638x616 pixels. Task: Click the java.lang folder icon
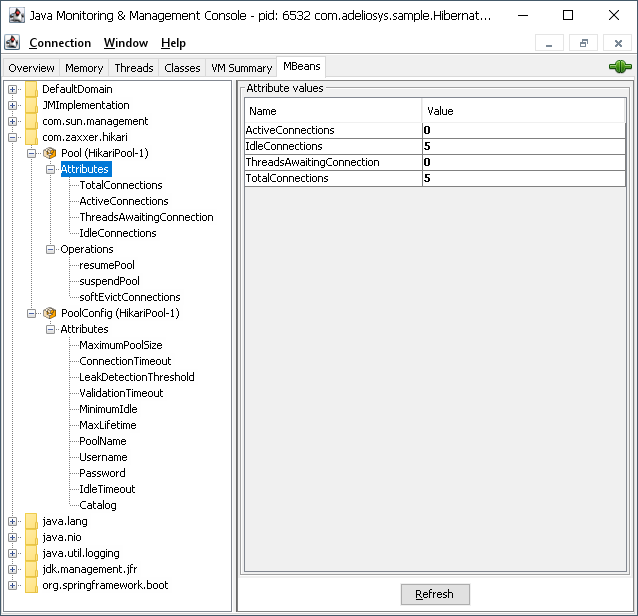(31, 521)
